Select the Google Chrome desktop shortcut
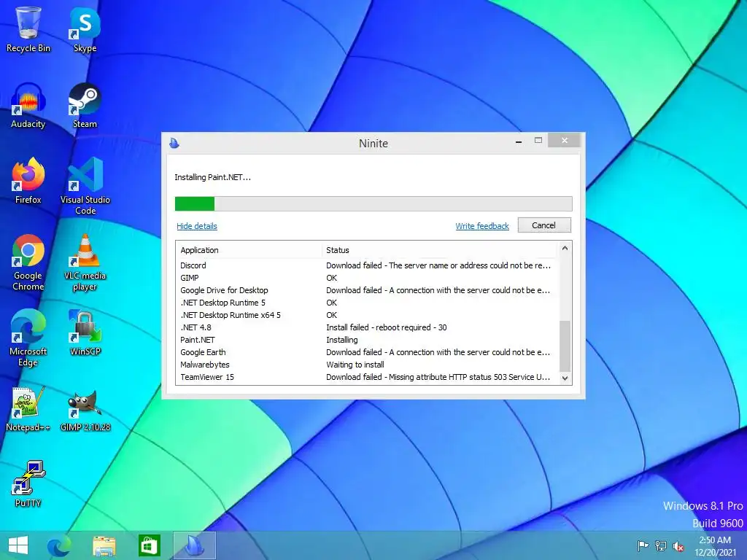The width and height of the screenshot is (747, 560). (x=28, y=262)
